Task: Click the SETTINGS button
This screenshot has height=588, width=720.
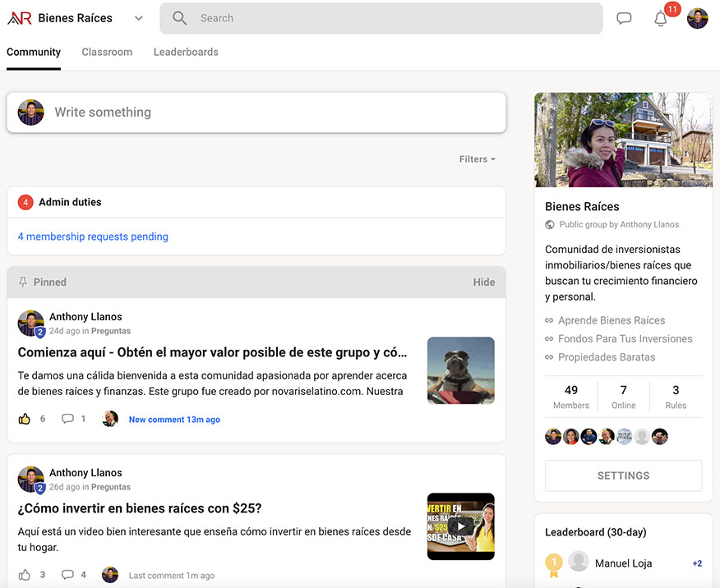Action: [623, 475]
